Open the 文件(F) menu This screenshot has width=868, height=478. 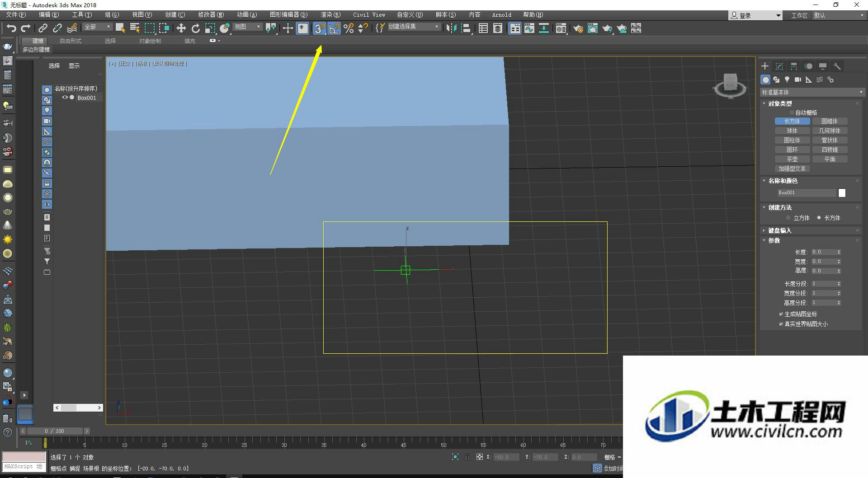pyautogui.click(x=16, y=15)
